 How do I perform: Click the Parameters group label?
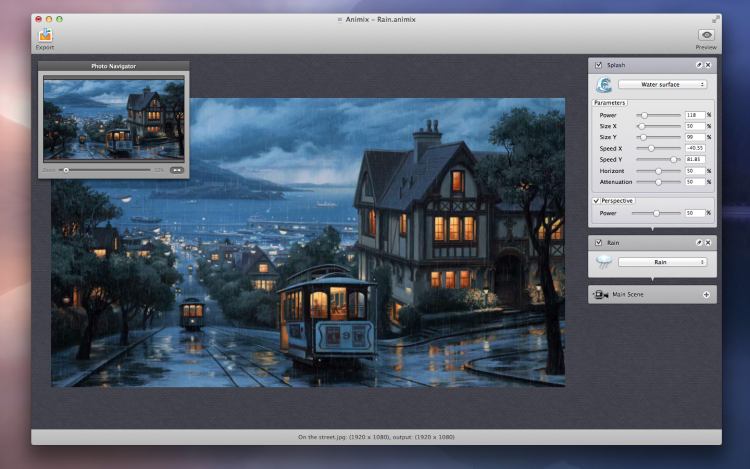pos(609,103)
